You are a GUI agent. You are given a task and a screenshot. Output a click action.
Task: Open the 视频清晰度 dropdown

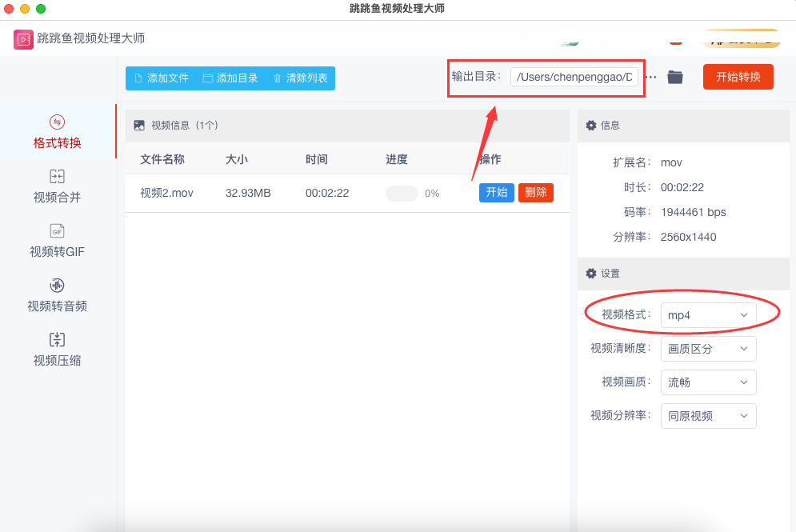click(x=708, y=349)
